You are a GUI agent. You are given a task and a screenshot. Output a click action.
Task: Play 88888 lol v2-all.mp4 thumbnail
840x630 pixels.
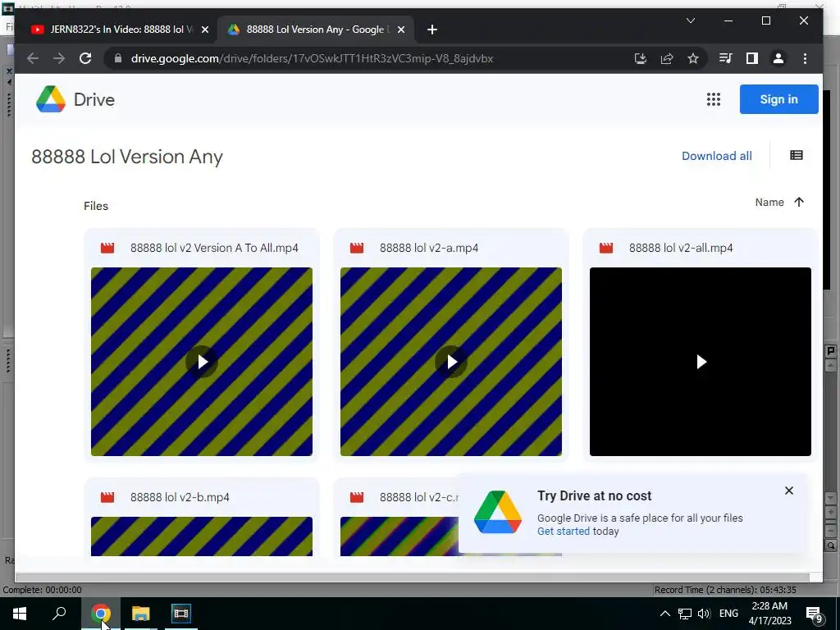point(701,362)
